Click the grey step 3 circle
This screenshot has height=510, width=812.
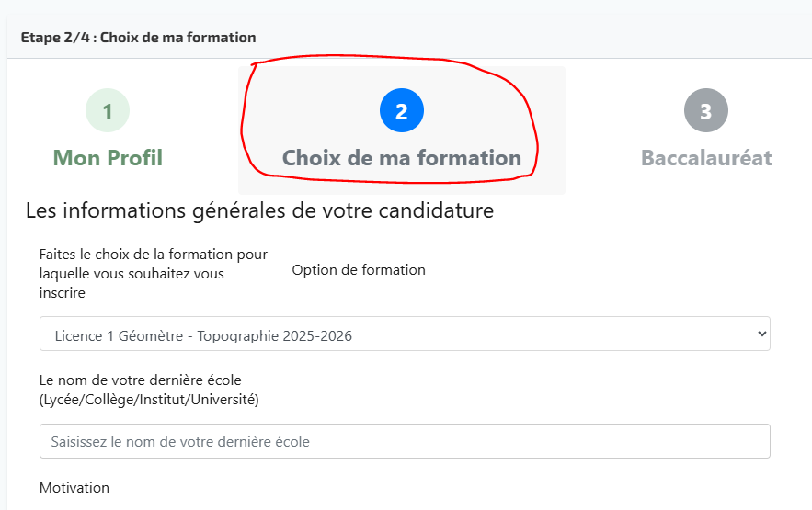[x=705, y=111]
